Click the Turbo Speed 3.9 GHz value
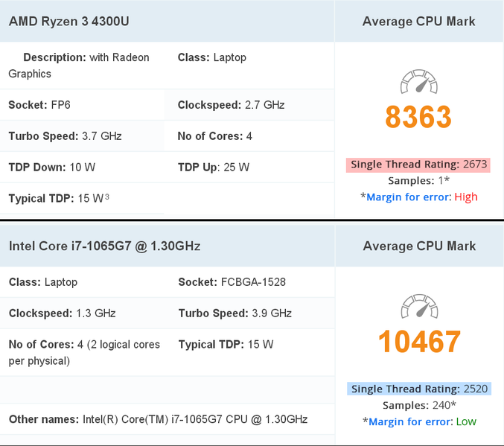Image resolution: width=504 pixels, height=446 pixels. (x=272, y=313)
